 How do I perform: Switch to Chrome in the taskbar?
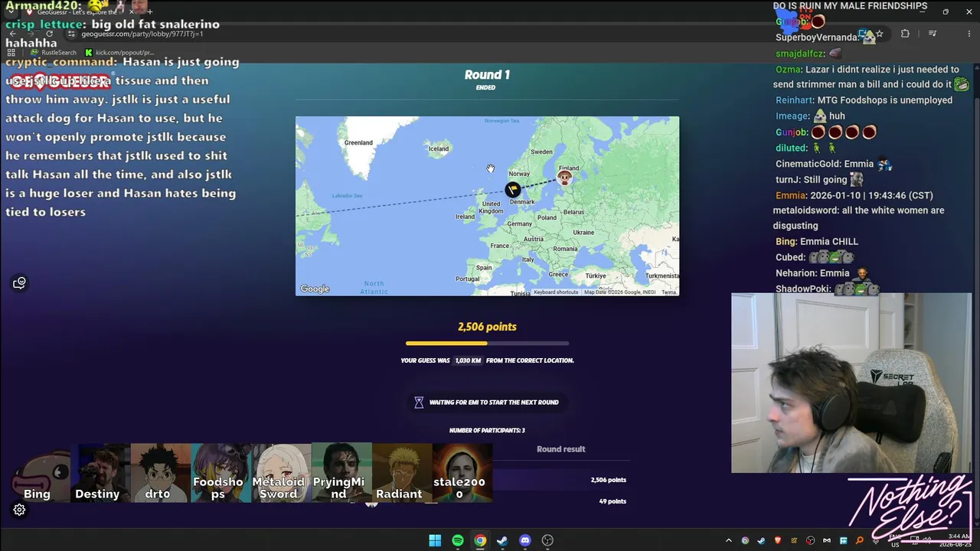(x=479, y=540)
